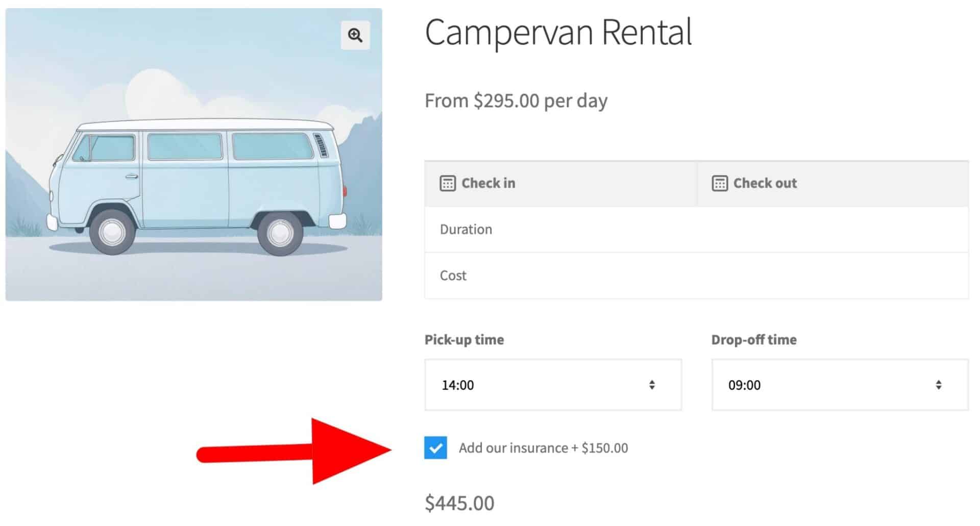Click the Campervan Rental title
This screenshot has width=980, height=526.
[x=558, y=32]
